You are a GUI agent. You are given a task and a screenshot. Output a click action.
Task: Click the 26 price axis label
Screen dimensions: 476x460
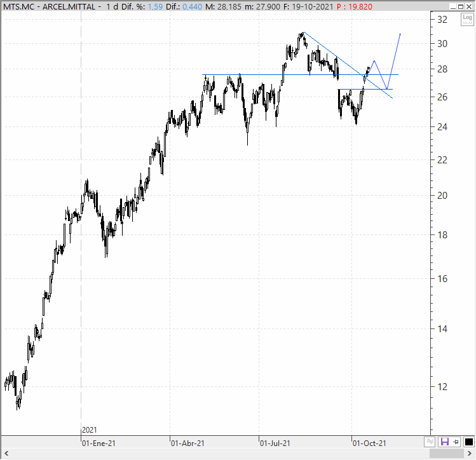point(442,97)
